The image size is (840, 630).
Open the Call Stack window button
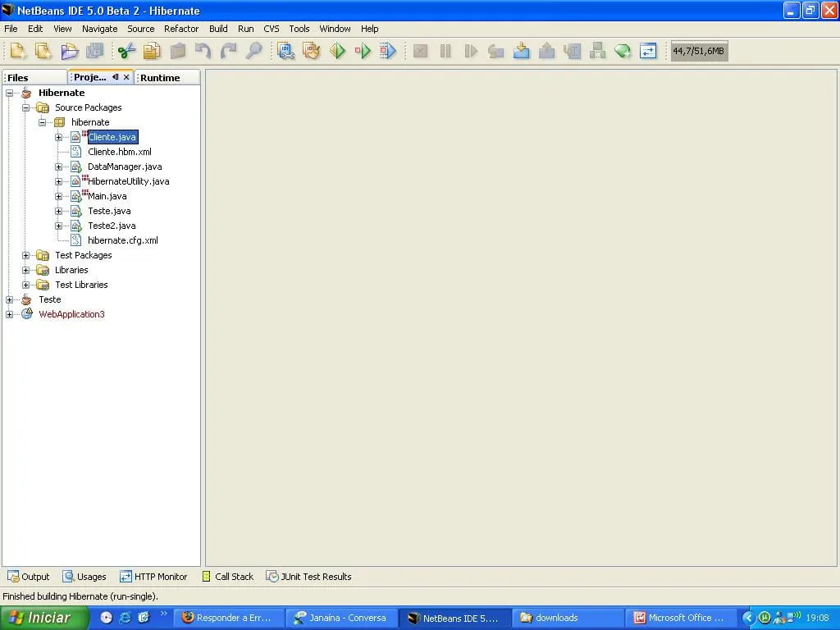pyautogui.click(x=227, y=577)
